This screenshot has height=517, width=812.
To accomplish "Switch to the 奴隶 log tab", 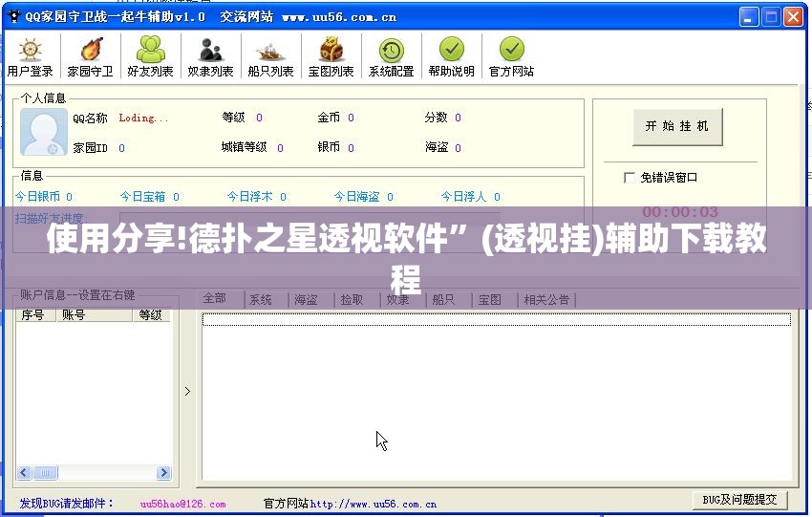I will (x=397, y=299).
